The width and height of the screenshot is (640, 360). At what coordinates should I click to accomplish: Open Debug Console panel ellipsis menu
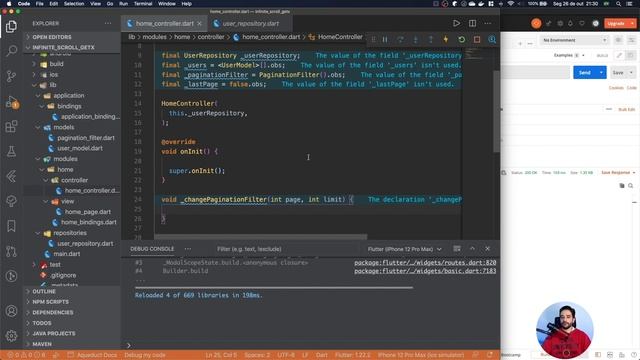pyautogui.click(x=188, y=249)
